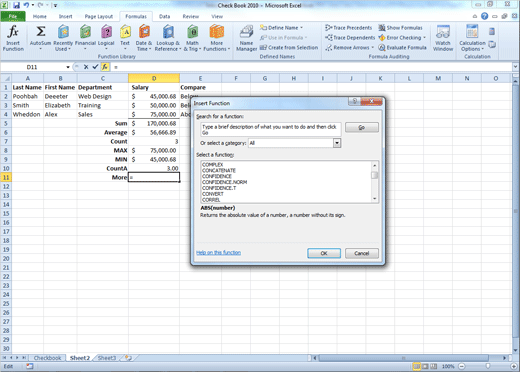Customize the quick access toolbar dropdown
The image size is (520, 372).
click(55, 5)
